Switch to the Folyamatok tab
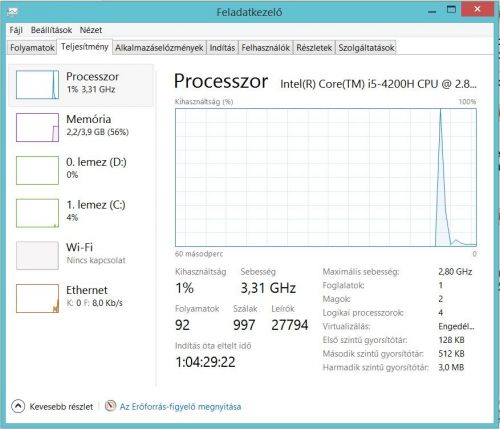 coord(32,48)
